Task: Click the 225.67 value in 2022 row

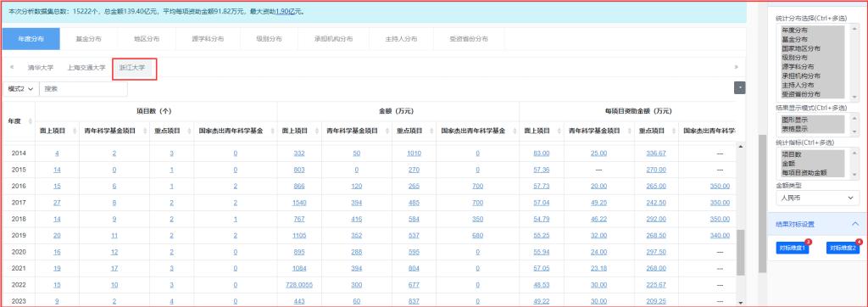Action: pos(656,285)
